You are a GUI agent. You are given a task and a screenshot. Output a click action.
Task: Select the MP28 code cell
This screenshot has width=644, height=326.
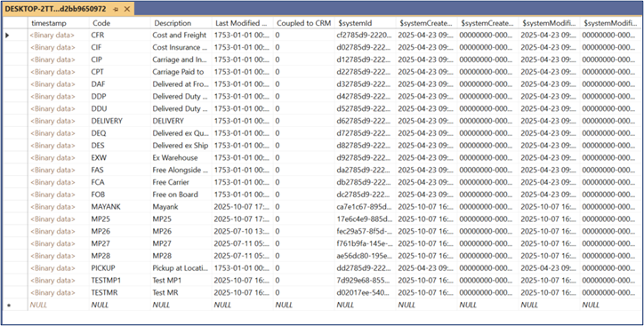pyautogui.click(x=120, y=257)
